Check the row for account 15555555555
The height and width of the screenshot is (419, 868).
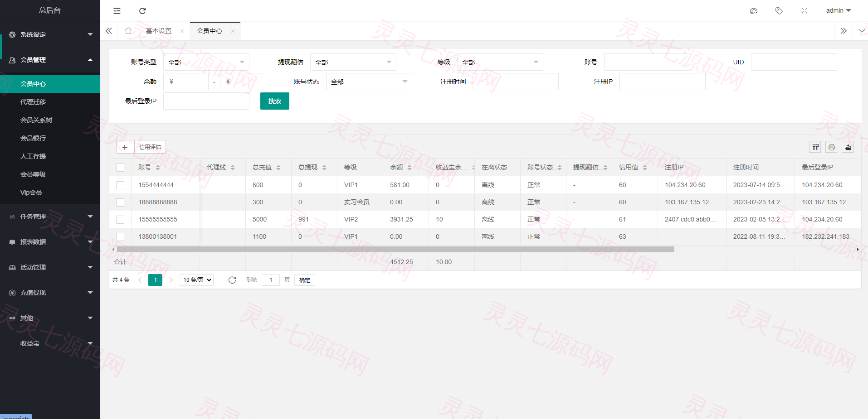pos(120,220)
